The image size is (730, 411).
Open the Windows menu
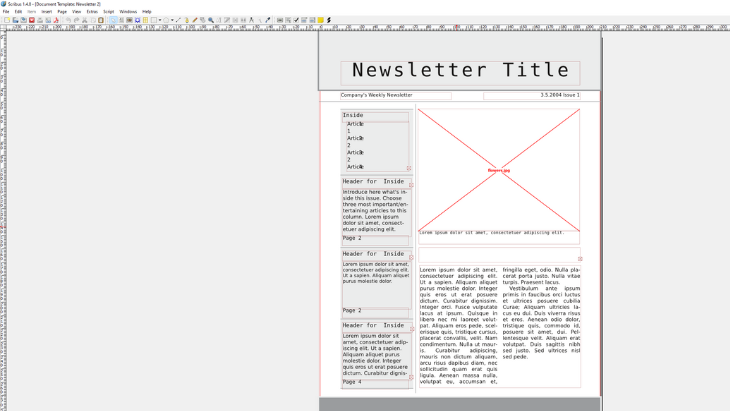coord(128,12)
